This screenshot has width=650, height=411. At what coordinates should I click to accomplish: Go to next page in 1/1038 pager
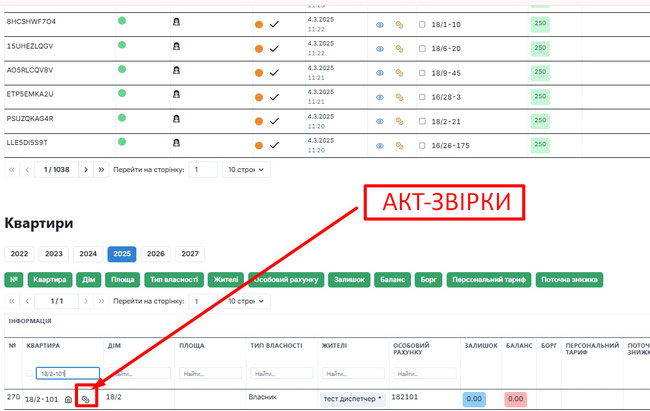point(86,170)
